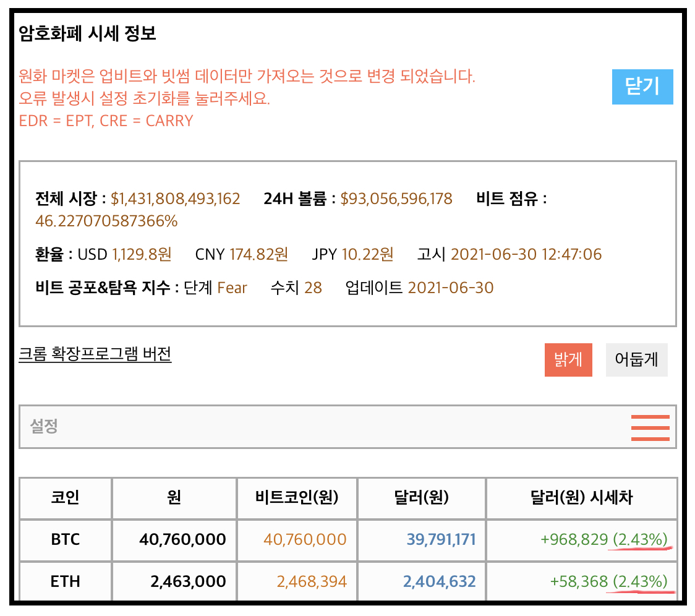This screenshot has width=695, height=616.
Task: Switch to 어둡게 dark theme
Action: pos(636,359)
